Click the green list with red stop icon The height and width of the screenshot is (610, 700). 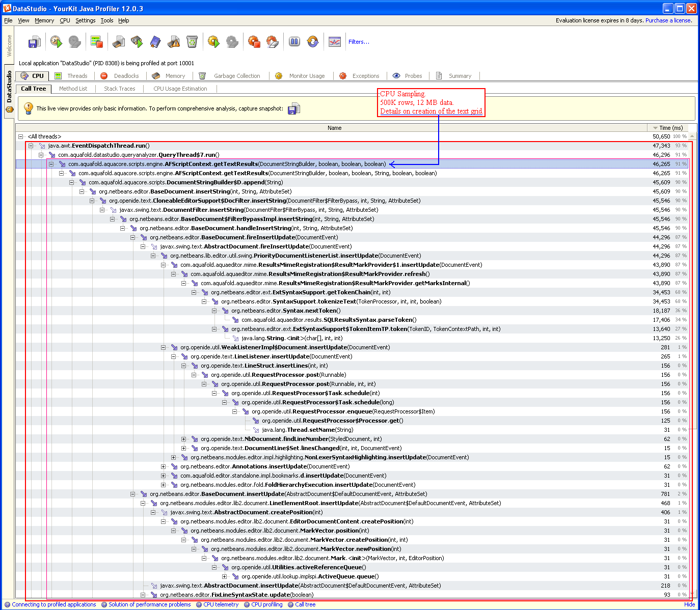97,42
